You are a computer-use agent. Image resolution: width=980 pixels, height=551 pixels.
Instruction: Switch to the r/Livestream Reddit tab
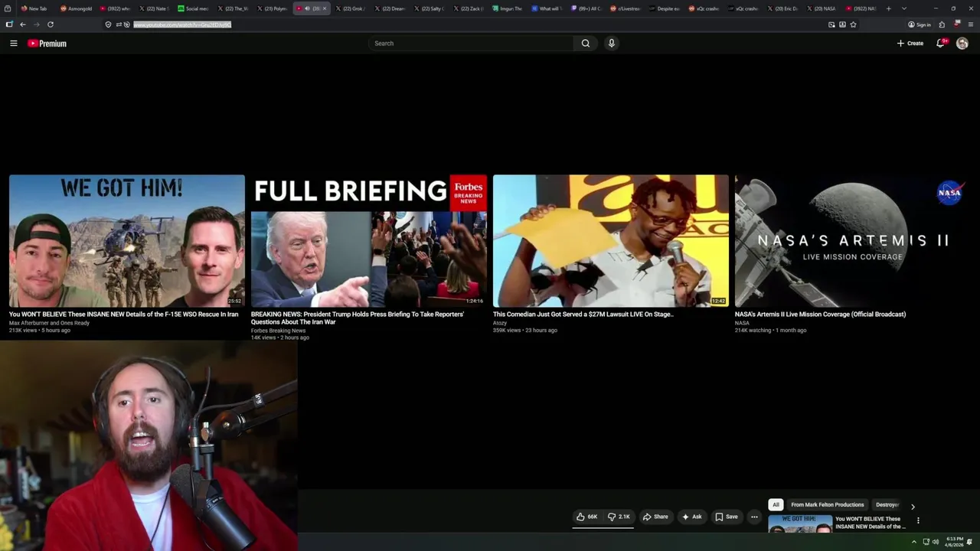626,8
